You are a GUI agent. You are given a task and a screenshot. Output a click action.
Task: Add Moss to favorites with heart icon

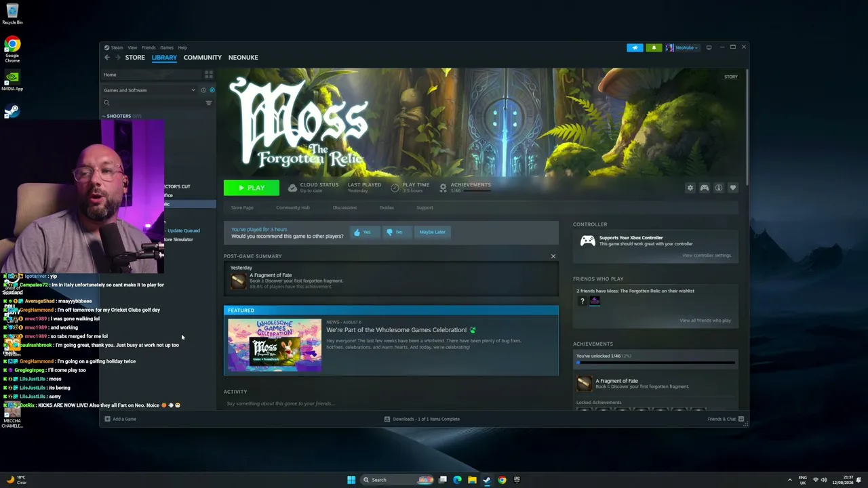click(733, 188)
